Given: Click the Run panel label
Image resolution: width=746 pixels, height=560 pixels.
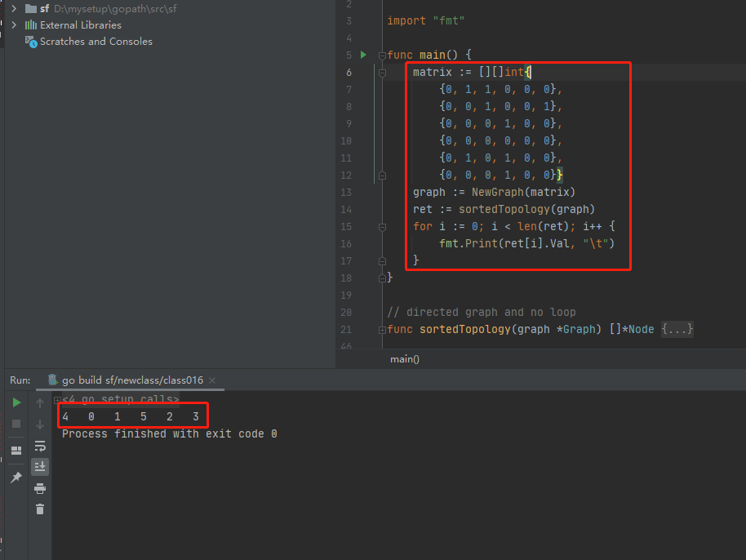Looking at the screenshot, I should point(20,380).
